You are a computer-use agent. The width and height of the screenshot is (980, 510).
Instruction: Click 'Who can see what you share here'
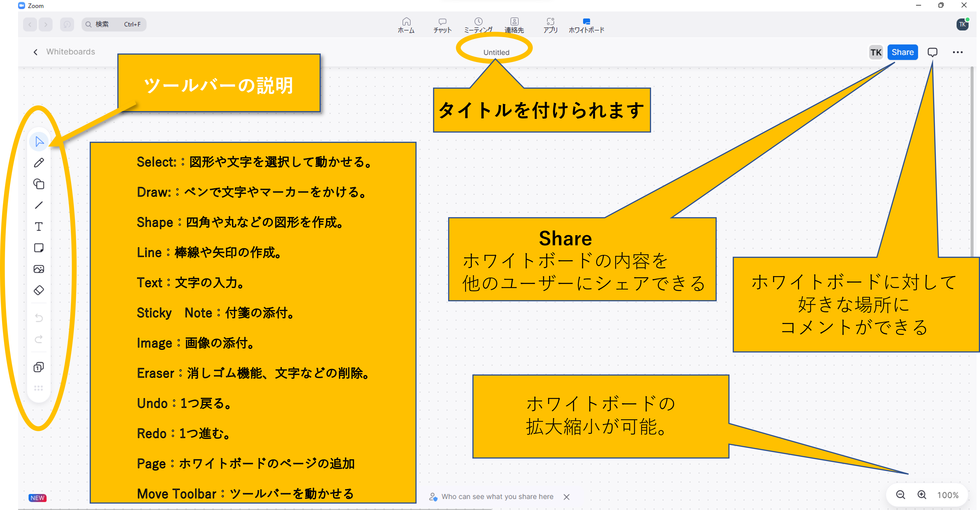tap(497, 496)
